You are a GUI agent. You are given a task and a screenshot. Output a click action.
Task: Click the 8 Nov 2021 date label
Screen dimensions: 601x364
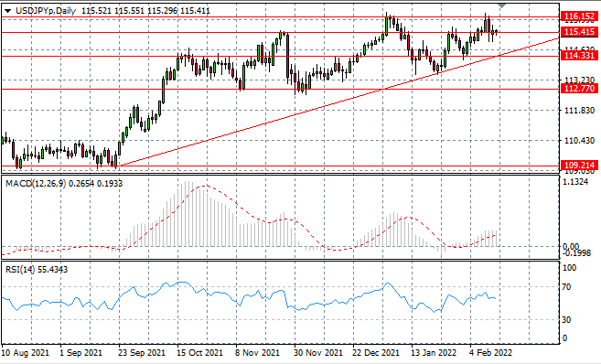(x=257, y=352)
